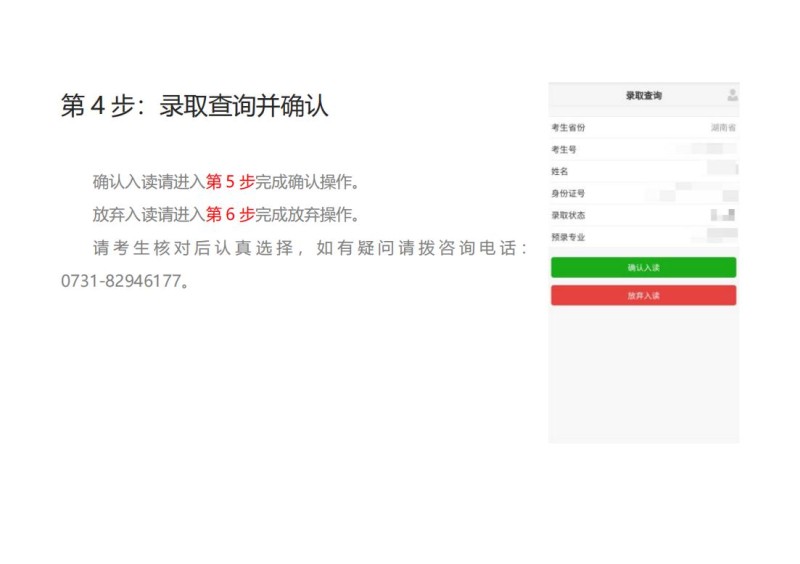The height and width of the screenshot is (564, 800).
Task: Select the 考生号 row label
Action: point(564,150)
